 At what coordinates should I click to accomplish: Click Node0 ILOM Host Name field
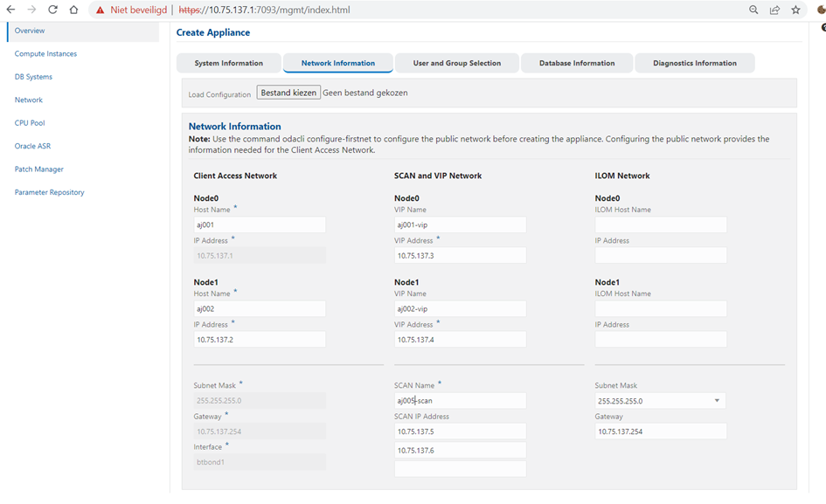tap(660, 225)
